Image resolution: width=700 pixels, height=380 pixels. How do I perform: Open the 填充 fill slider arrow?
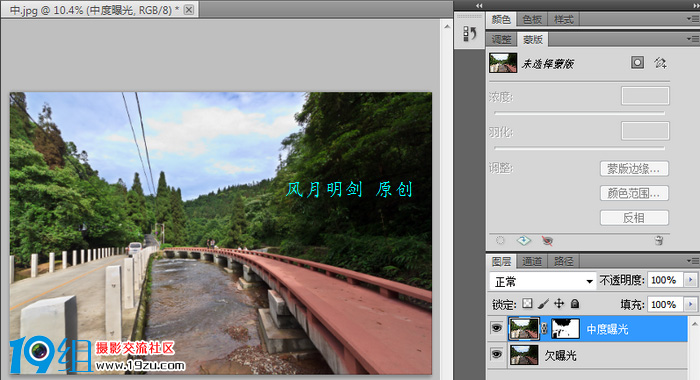[x=690, y=304]
